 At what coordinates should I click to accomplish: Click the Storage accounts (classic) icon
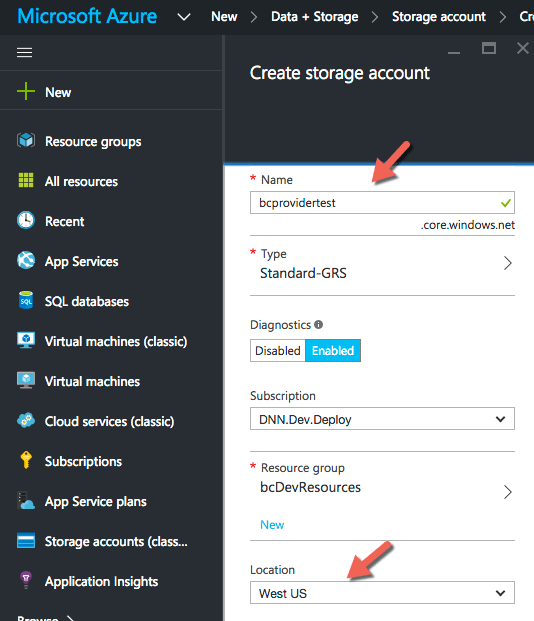(x=26, y=541)
